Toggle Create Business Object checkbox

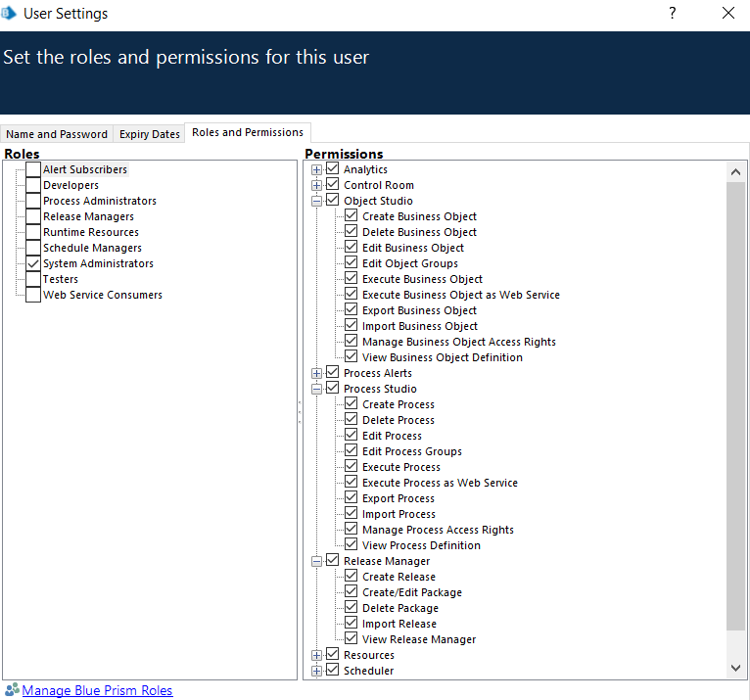point(352,215)
